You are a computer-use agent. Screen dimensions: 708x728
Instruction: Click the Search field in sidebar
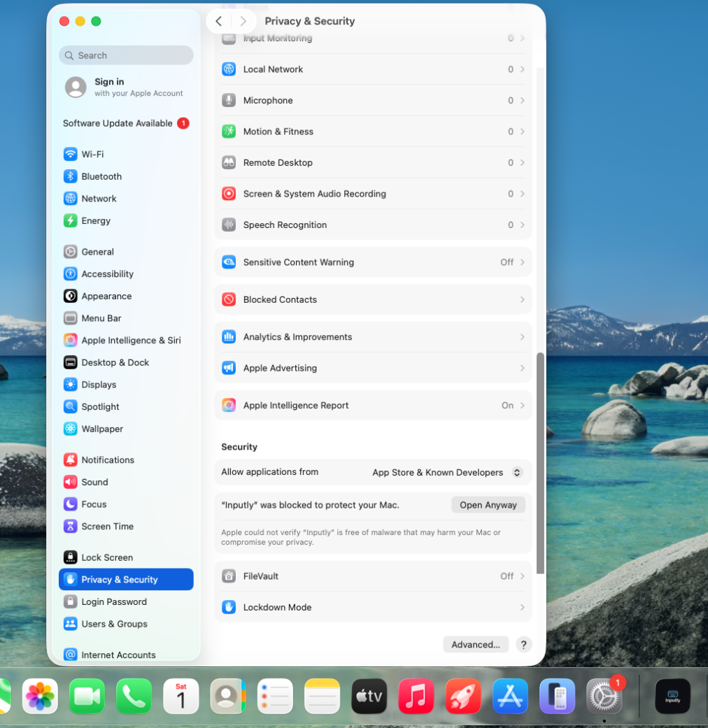pos(126,55)
